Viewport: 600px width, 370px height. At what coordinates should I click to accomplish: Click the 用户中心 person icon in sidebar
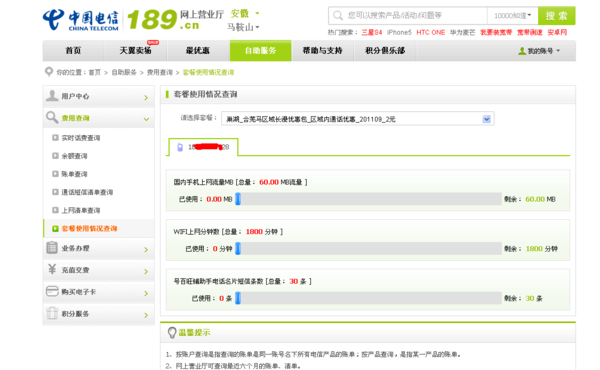pyautogui.click(x=52, y=96)
